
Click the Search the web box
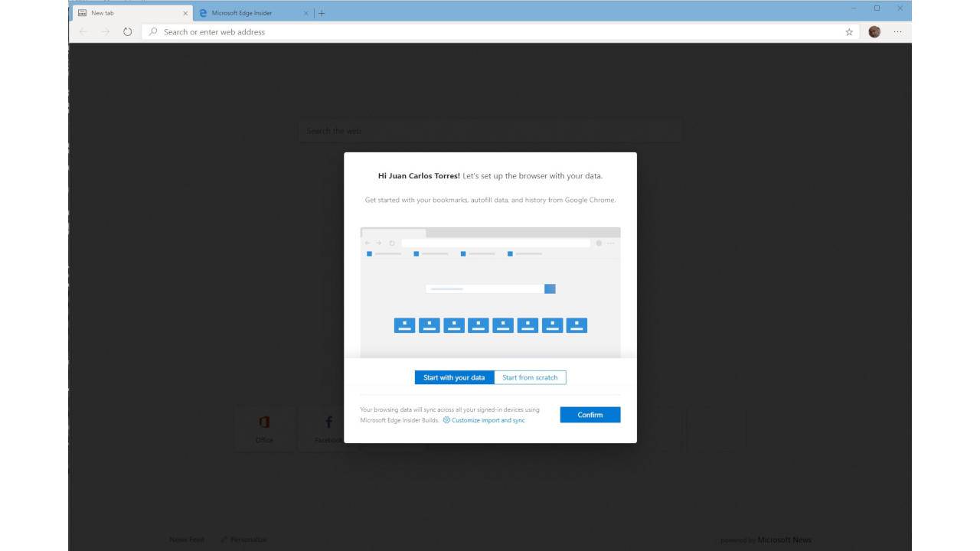coord(490,131)
